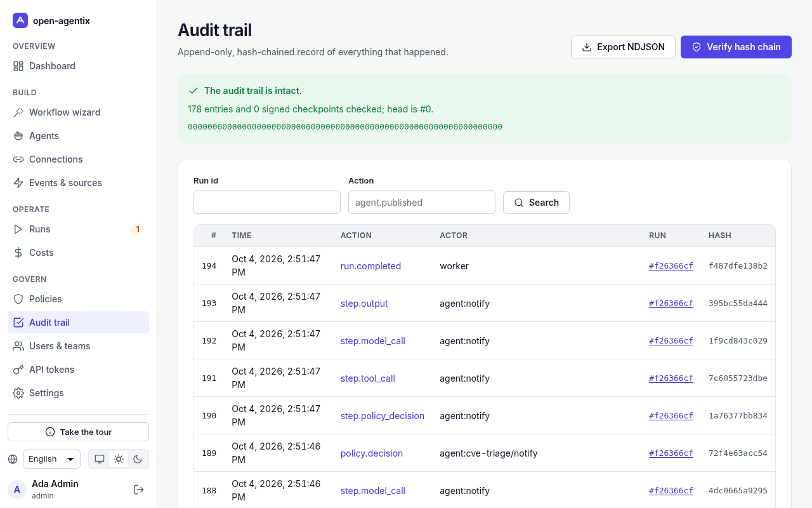Image resolution: width=812 pixels, height=508 pixels.
Task: Click the Audit trail checklist icon
Action: pyautogui.click(x=18, y=323)
